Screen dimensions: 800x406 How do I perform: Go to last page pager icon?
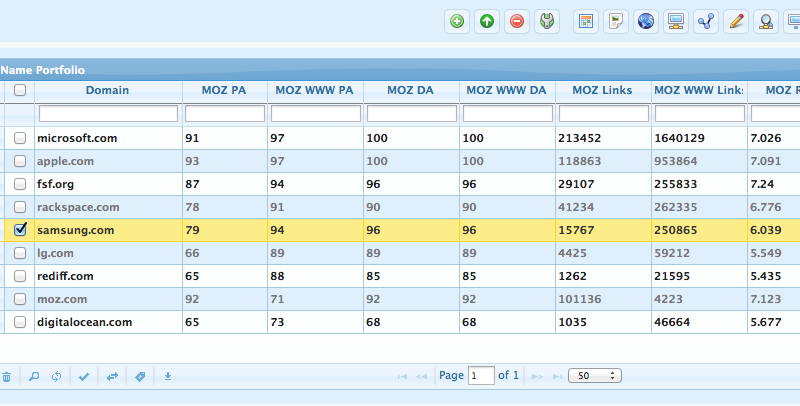click(x=557, y=376)
